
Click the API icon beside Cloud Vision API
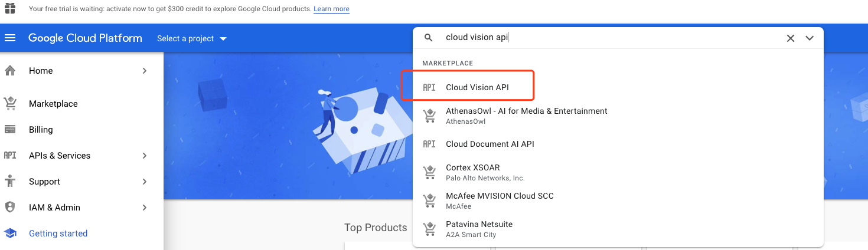coord(429,87)
